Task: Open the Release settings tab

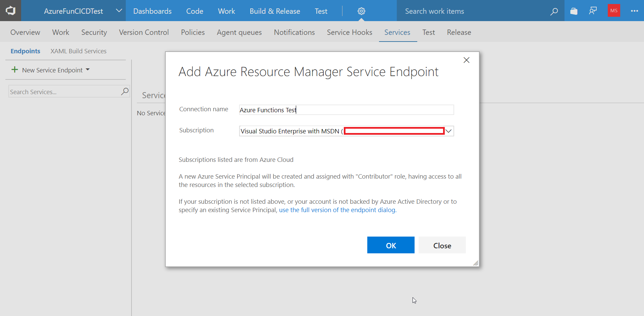Action: coord(459,32)
